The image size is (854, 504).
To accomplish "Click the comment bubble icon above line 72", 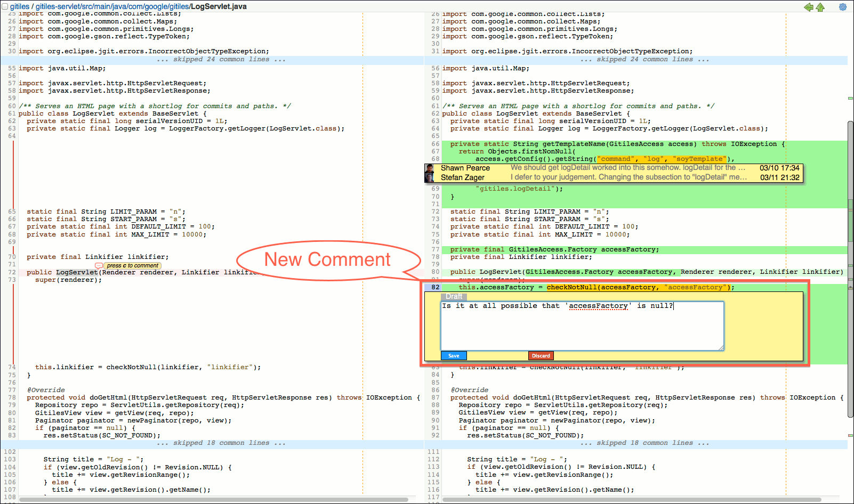I will tap(98, 265).
